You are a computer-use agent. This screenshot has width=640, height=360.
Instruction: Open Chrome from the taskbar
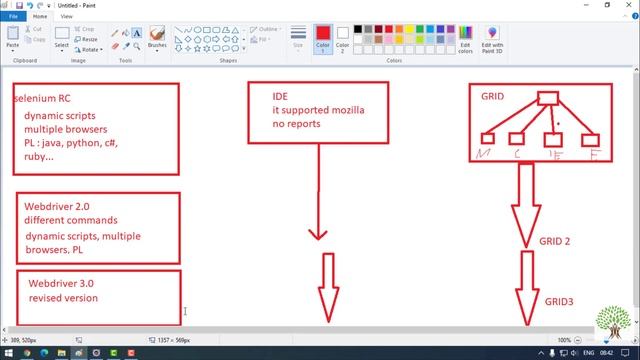click(x=27, y=353)
